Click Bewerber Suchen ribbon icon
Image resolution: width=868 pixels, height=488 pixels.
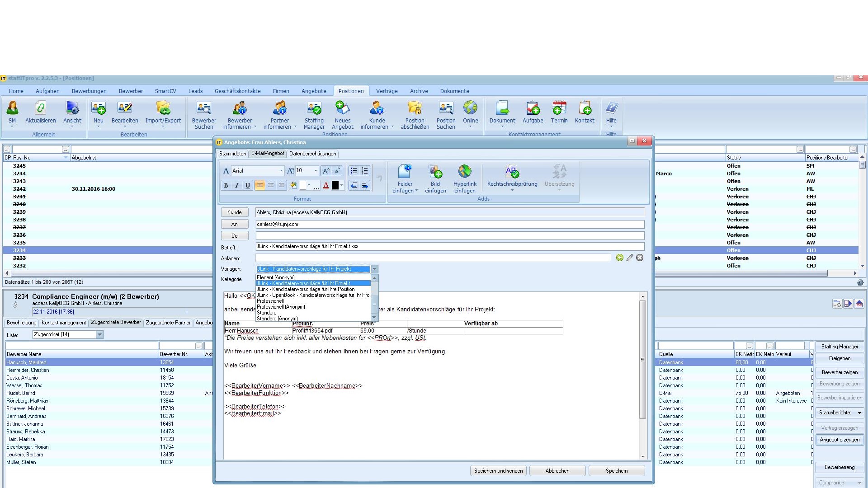204,115
